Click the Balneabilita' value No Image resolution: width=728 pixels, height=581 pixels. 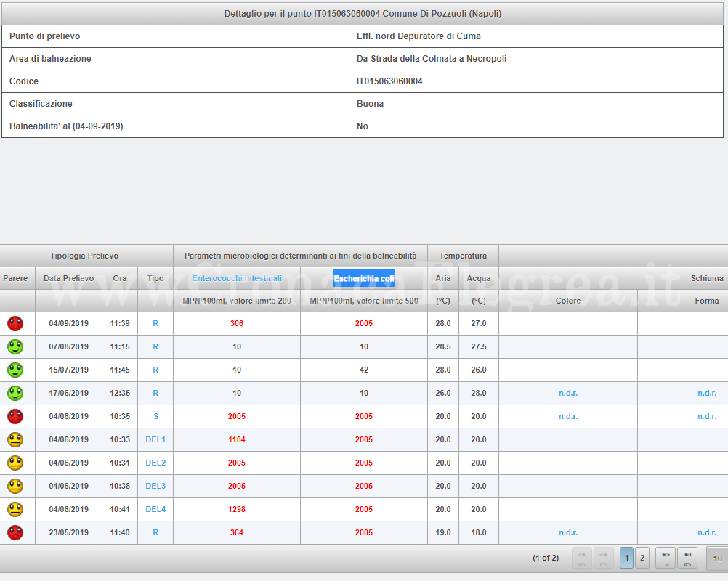click(x=363, y=126)
